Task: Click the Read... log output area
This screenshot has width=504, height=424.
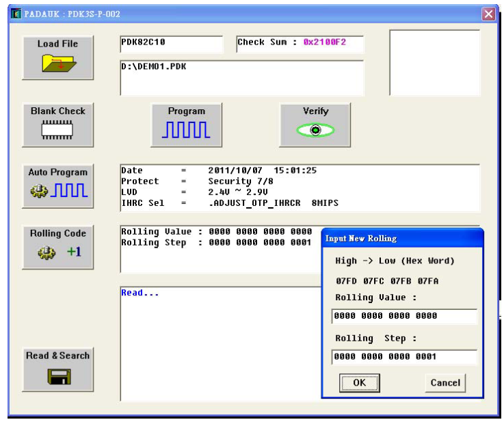Action: point(219,342)
